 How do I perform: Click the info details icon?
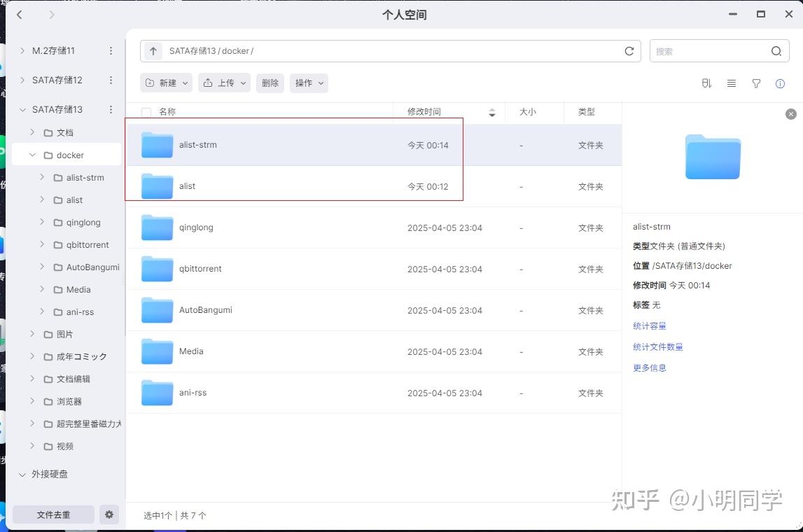pyautogui.click(x=780, y=83)
